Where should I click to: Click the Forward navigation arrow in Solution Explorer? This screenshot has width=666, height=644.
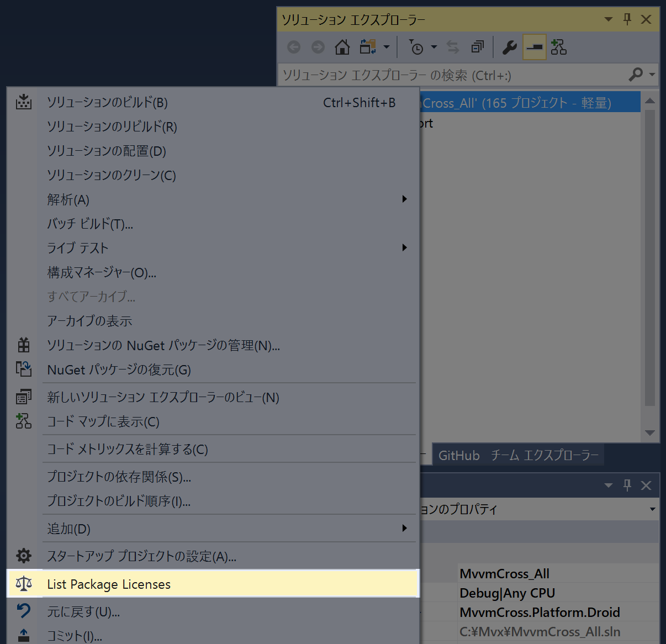pos(318,47)
